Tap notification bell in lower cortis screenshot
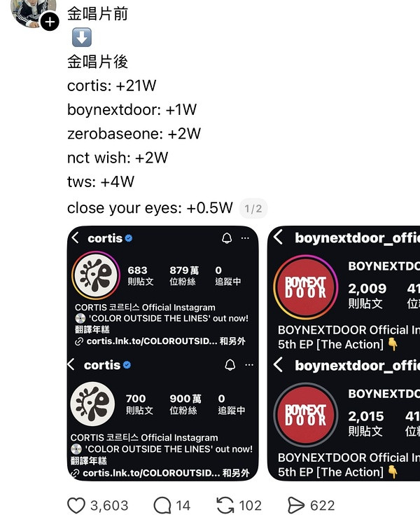The width and height of the screenshot is (420, 515). (230, 364)
